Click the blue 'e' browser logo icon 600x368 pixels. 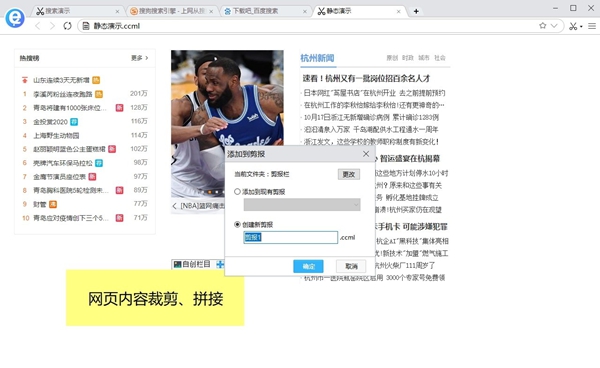[15, 18]
